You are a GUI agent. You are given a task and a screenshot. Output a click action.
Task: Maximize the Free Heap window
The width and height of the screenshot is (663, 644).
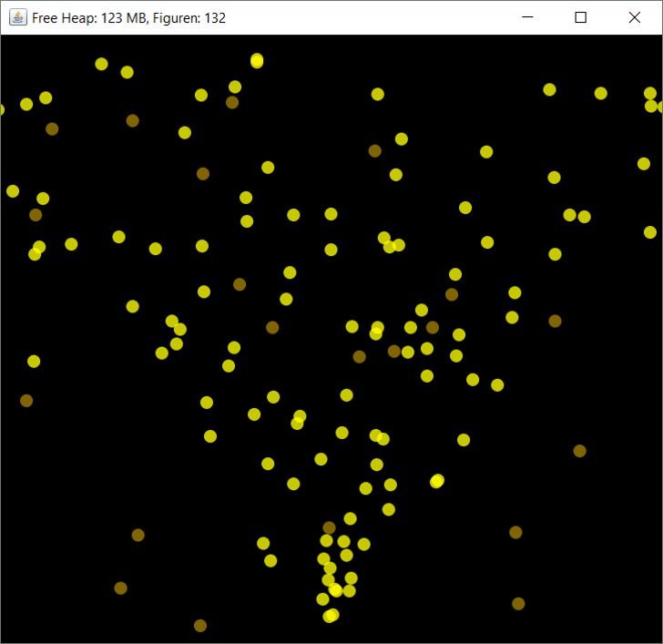pyautogui.click(x=581, y=17)
